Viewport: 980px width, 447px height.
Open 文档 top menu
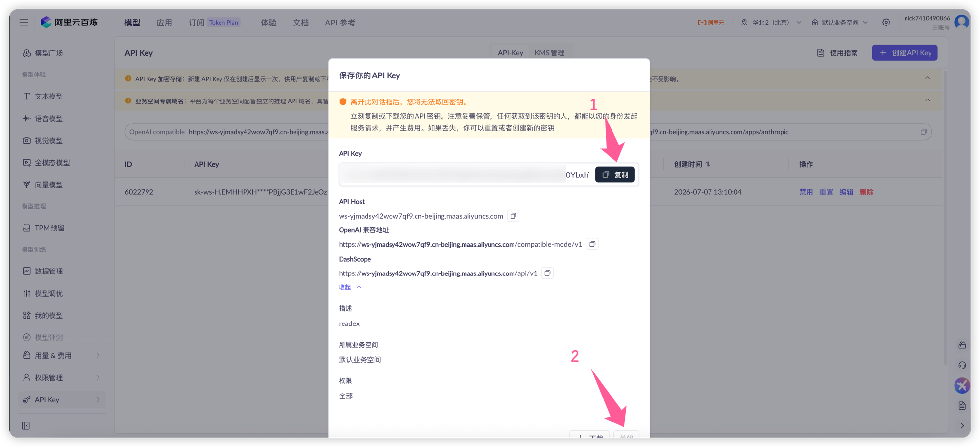pyautogui.click(x=301, y=23)
